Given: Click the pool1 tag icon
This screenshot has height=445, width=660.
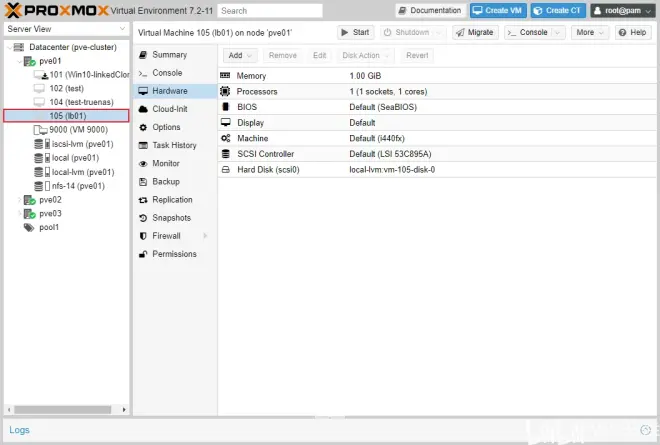Looking at the screenshot, I should [29, 227].
